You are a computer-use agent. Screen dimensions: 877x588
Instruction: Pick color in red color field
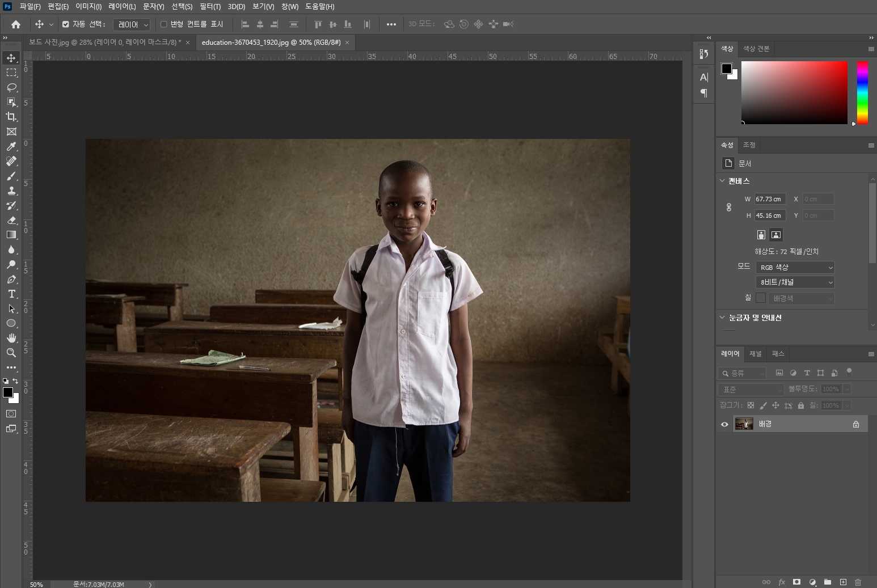click(x=794, y=92)
